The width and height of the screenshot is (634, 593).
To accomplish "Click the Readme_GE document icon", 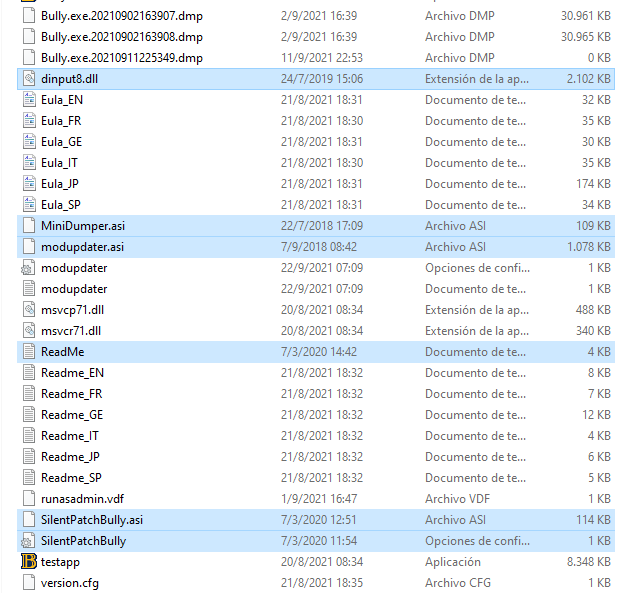I will (29, 415).
